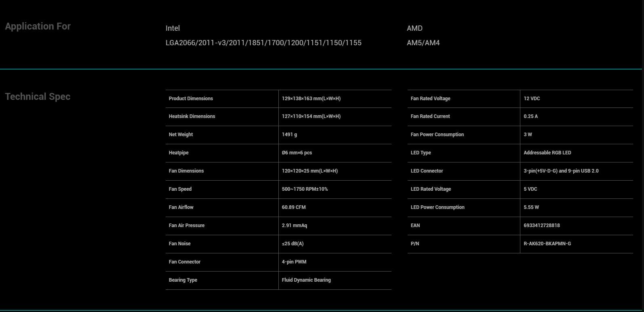The height and width of the screenshot is (312, 644).
Task: Click the Fan Noise row label
Action: tap(179, 244)
